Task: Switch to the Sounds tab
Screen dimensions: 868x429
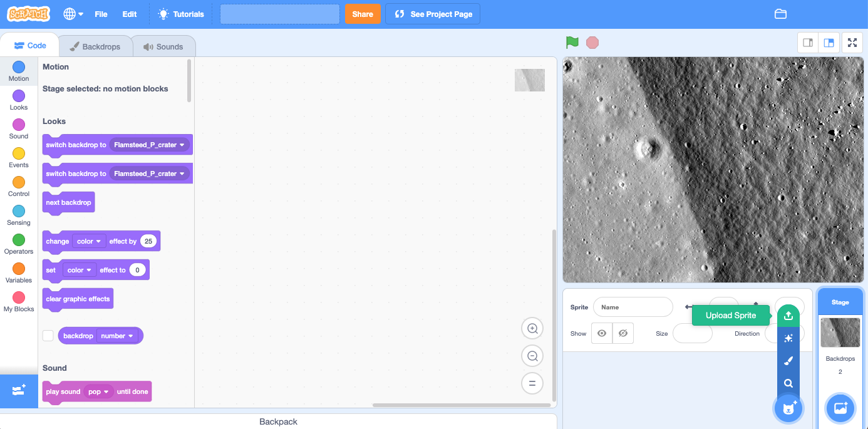Action: click(163, 46)
